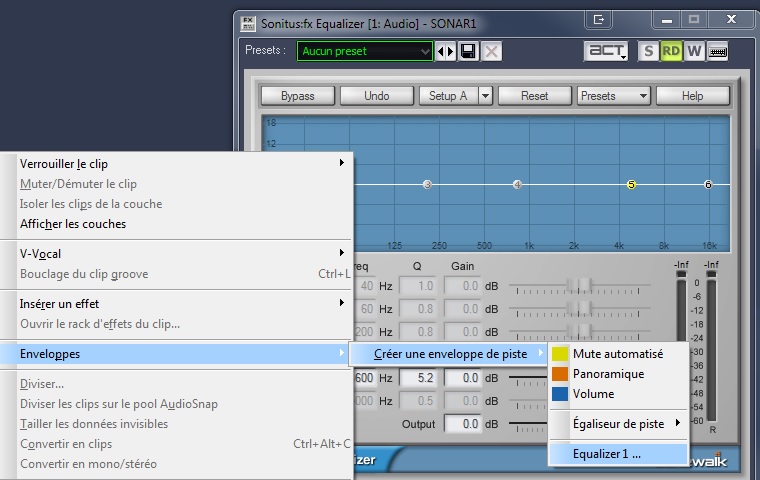
Task: Click the keyboard icon in plugin header
Action: [717, 51]
